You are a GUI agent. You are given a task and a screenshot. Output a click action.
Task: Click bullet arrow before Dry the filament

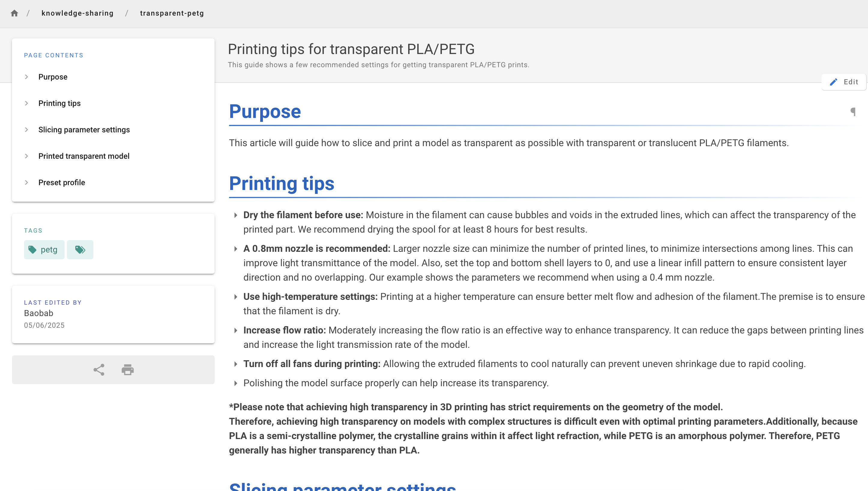tap(236, 215)
